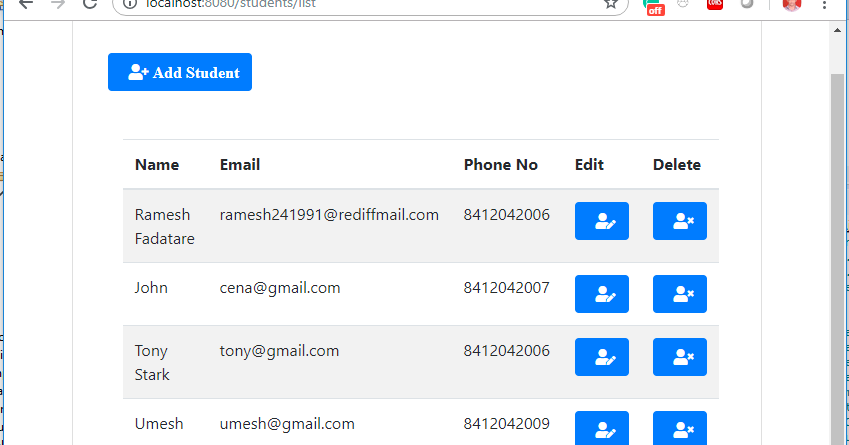Open the Chrome menu (three dots)

(x=825, y=4)
